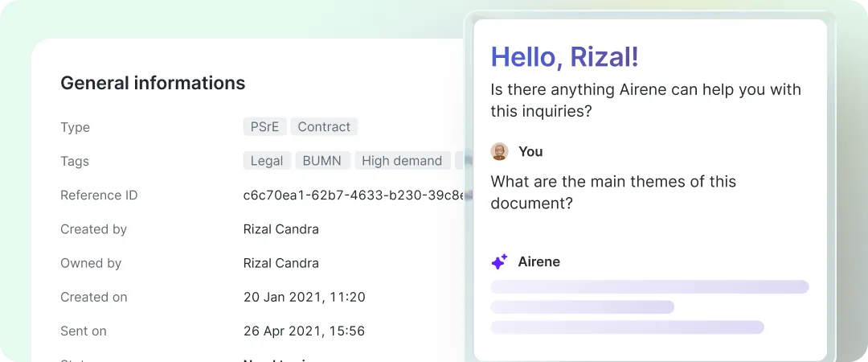Open Owned by Rizal Candra name

coord(280,263)
